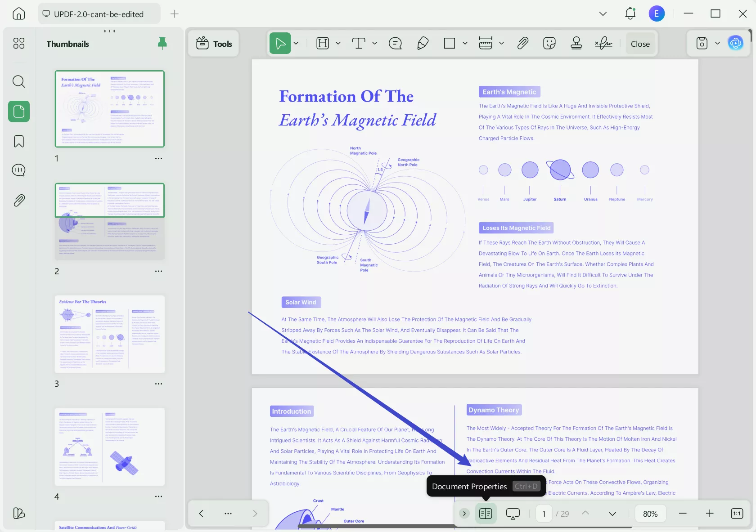Open the Comment annotation tool
Image resolution: width=756 pixels, height=532 pixels.
tap(395, 43)
